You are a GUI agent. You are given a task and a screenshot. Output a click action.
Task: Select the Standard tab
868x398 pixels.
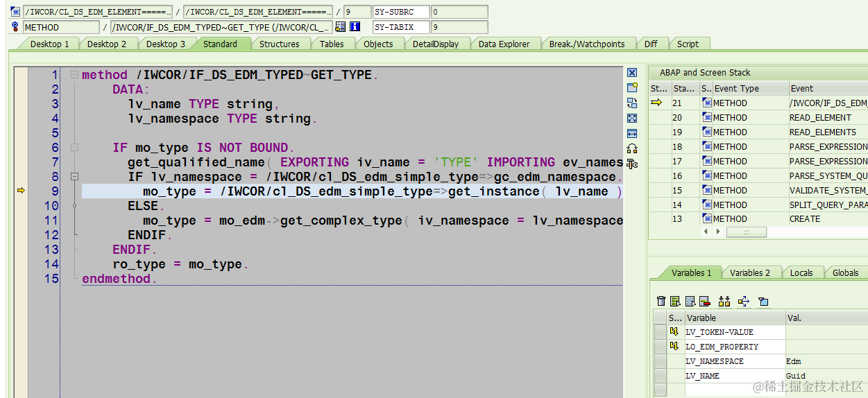(x=220, y=44)
